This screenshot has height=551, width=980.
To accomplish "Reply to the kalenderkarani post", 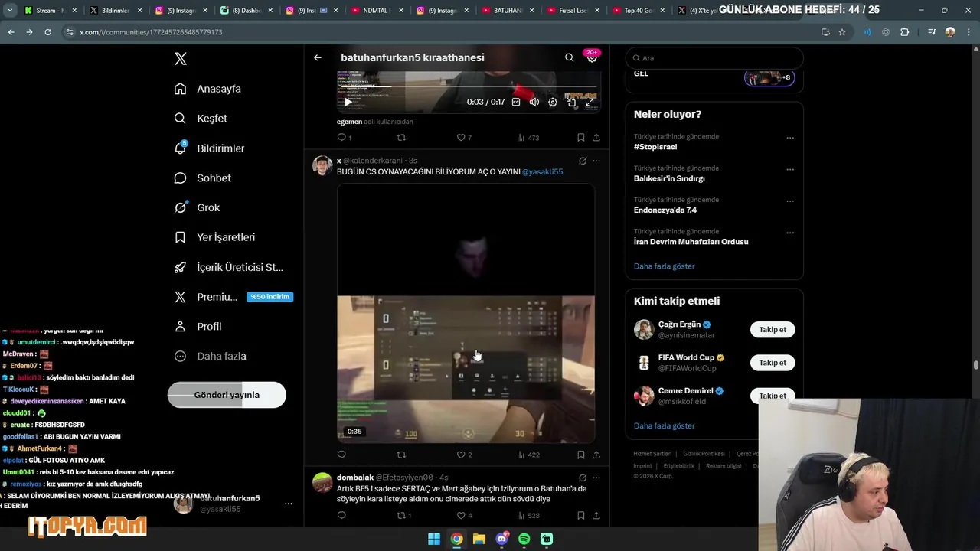I will click(341, 455).
